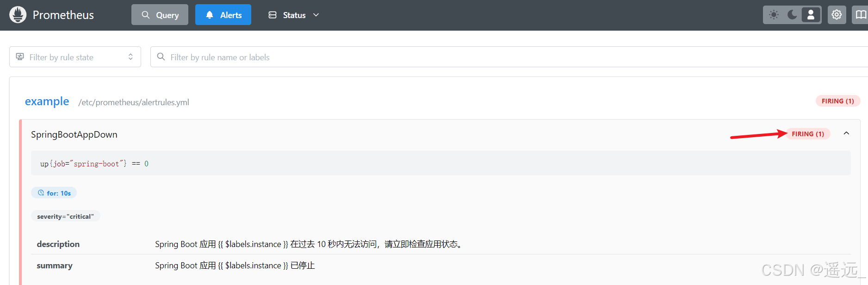Image resolution: width=868 pixels, height=285 pixels.
Task: Click the group-level FIRING (1) badge
Action: (837, 101)
